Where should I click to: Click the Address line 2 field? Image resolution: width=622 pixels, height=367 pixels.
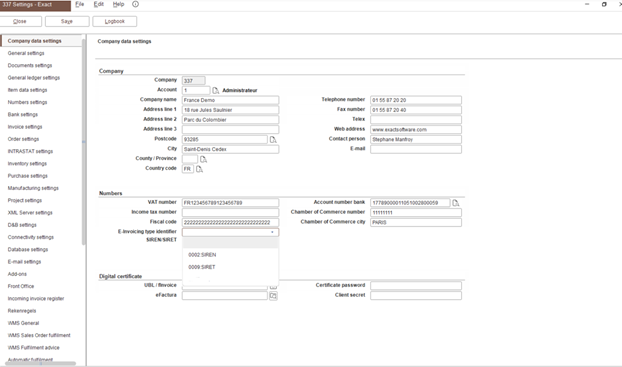point(230,120)
